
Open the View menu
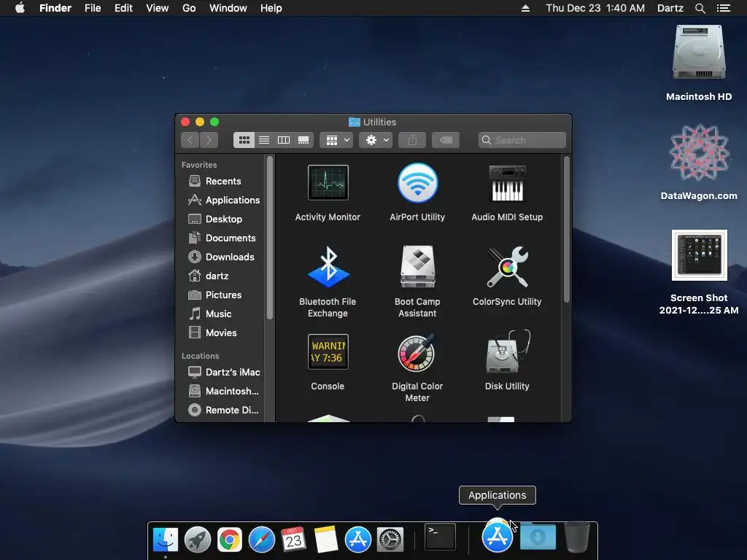(x=158, y=8)
